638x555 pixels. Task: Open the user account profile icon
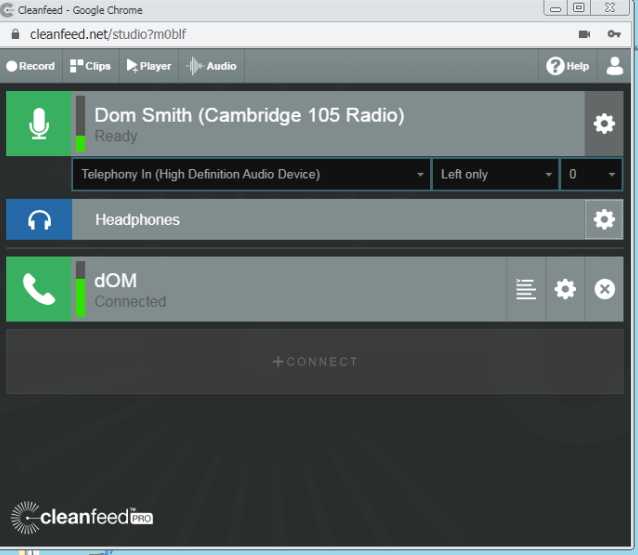(614, 66)
